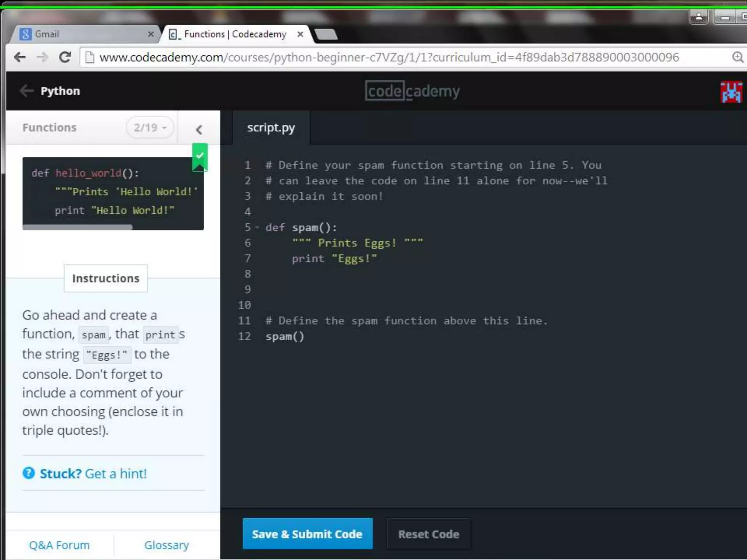Click the page icon in the address bar
This screenshot has height=560, width=747.
[x=89, y=57]
